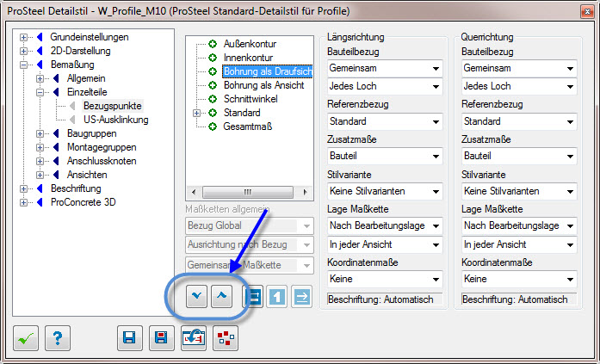Viewport: 600px width, 364px height.
Task: Click the number 1 icon button
Action: 277,296
